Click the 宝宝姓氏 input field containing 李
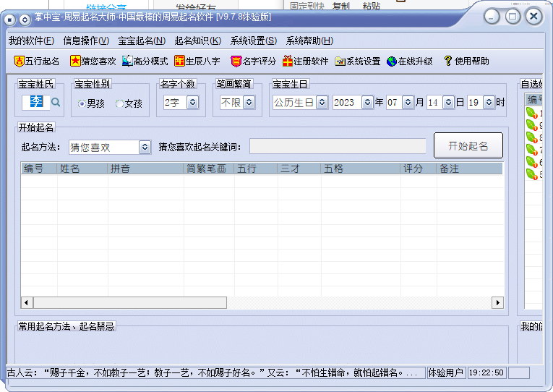Viewport: 553px width, 392px height. pos(36,102)
